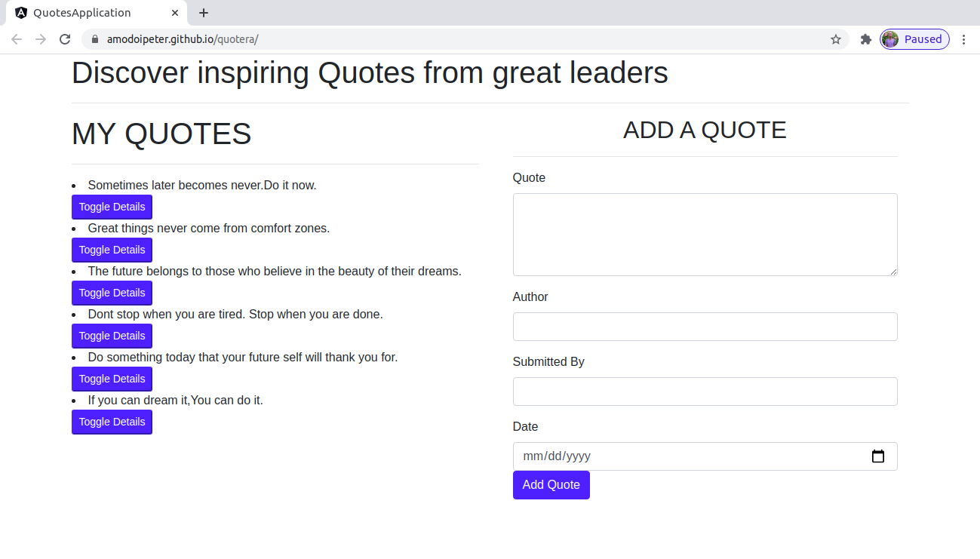Open the Chrome extensions puzzle icon
This screenshot has height=559, width=980.
865,39
